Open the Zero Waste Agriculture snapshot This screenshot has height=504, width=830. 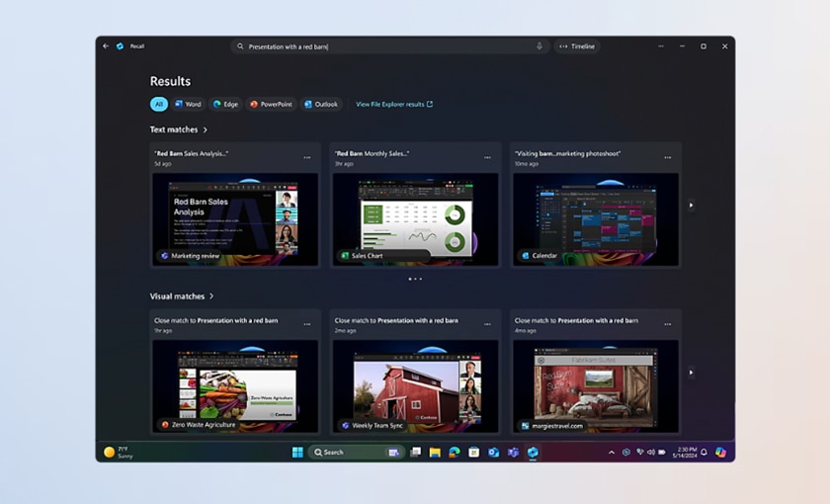point(235,386)
